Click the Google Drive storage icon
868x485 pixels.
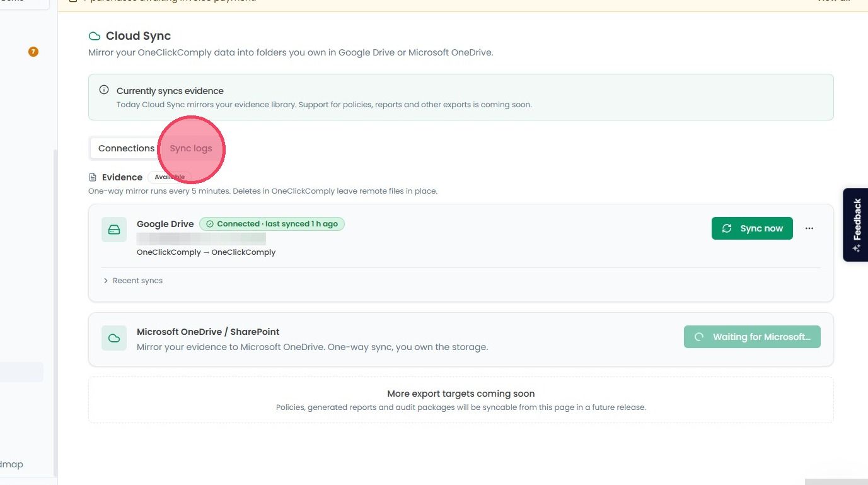pyautogui.click(x=114, y=230)
